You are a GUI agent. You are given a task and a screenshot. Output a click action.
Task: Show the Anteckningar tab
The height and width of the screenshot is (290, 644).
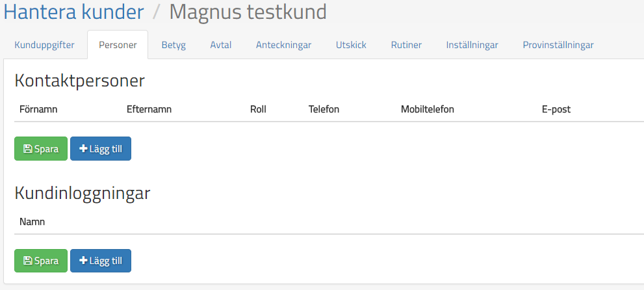pyautogui.click(x=283, y=45)
